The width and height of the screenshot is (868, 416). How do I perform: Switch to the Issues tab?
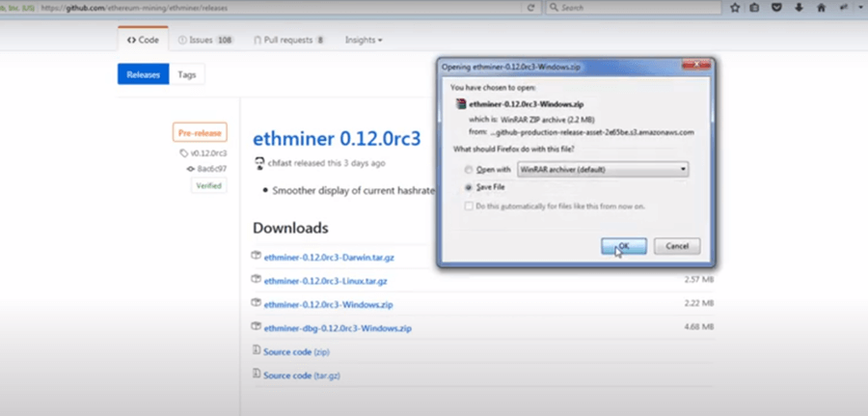[205, 41]
